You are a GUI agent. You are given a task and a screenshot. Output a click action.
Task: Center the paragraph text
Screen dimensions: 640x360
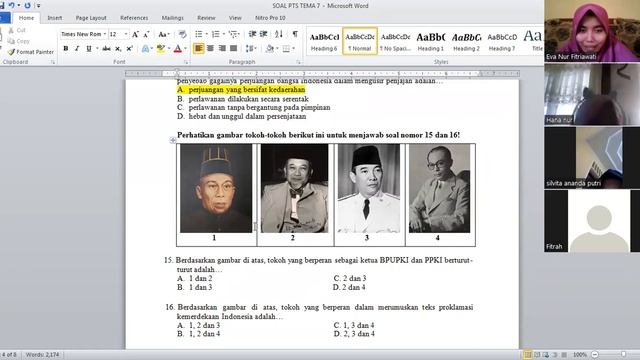coord(211,49)
